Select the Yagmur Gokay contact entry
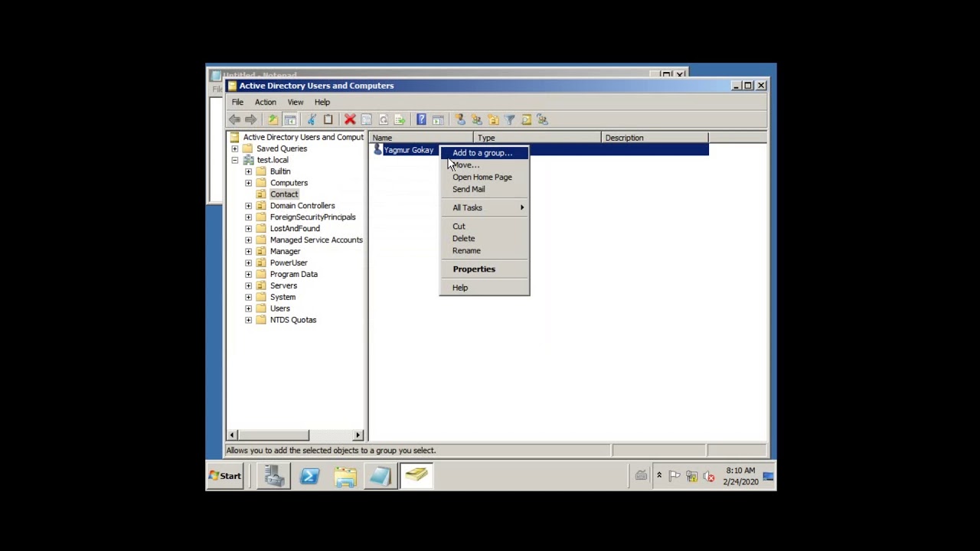The height and width of the screenshot is (551, 980). [408, 150]
